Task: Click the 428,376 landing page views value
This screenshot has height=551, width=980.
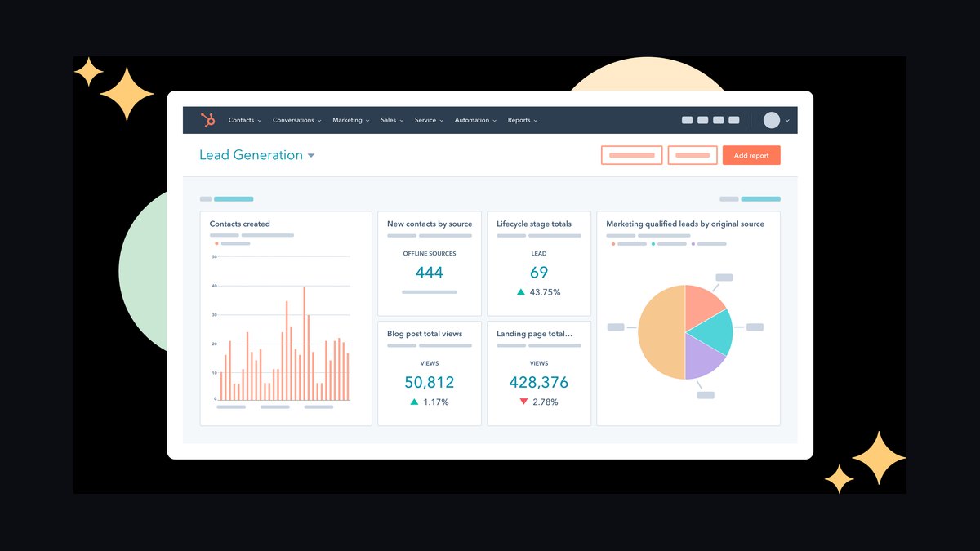Action: tap(539, 382)
